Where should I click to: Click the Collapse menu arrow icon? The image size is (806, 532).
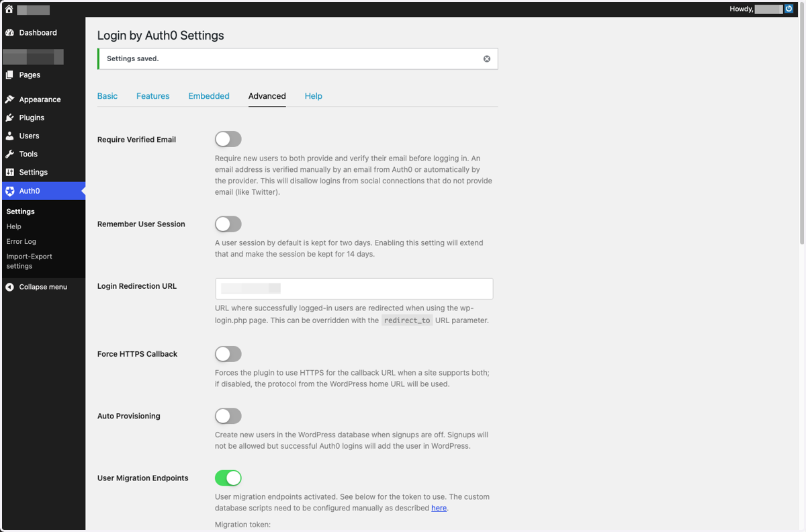point(9,287)
